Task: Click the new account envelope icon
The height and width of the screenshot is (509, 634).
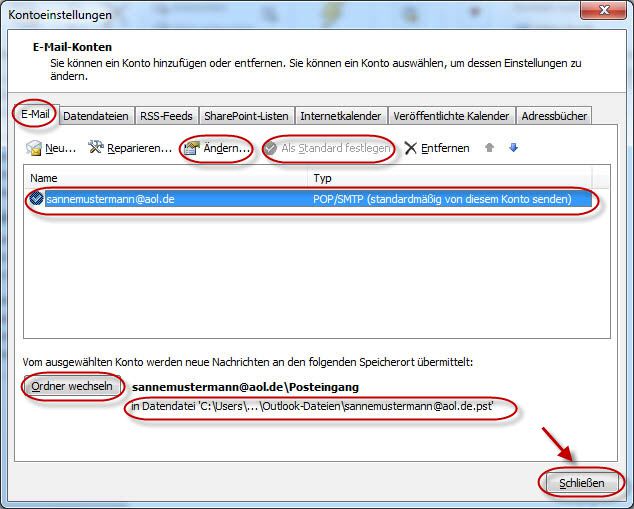Action: pos(34,148)
